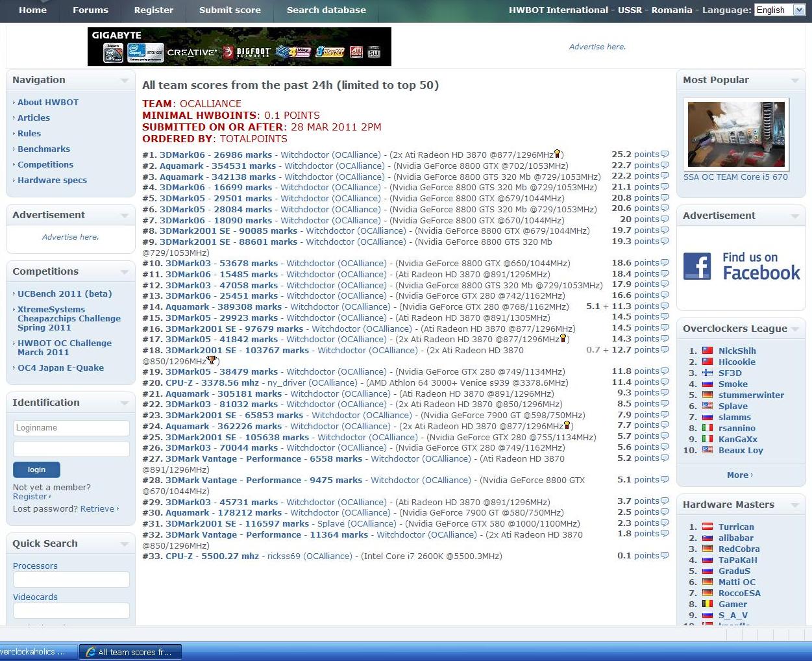Click the flag icon next to NickShih

click(x=707, y=351)
